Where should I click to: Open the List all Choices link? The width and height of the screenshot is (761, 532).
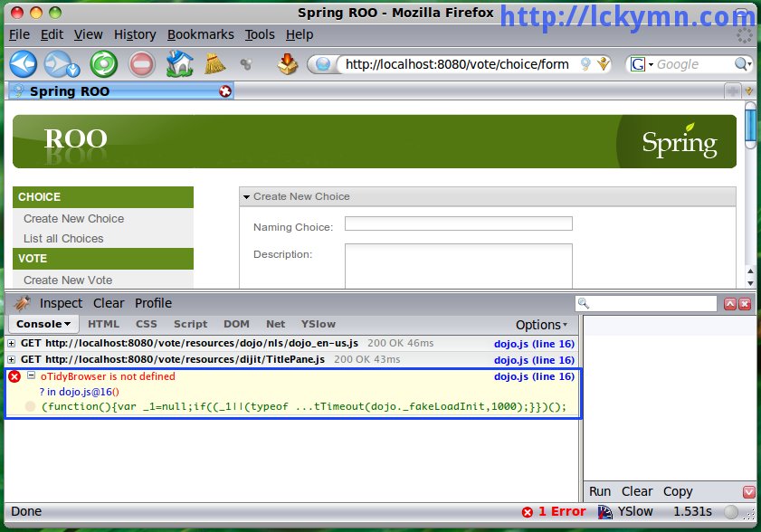coord(63,239)
